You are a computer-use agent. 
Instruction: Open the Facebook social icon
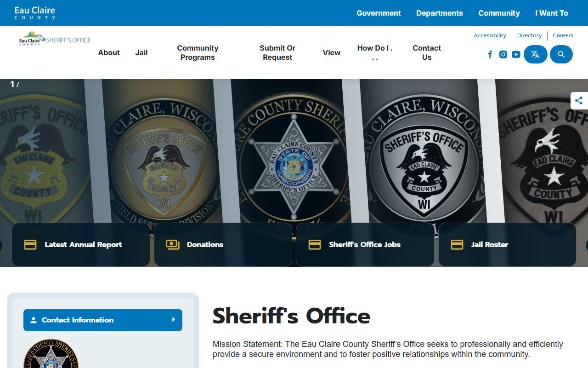490,54
